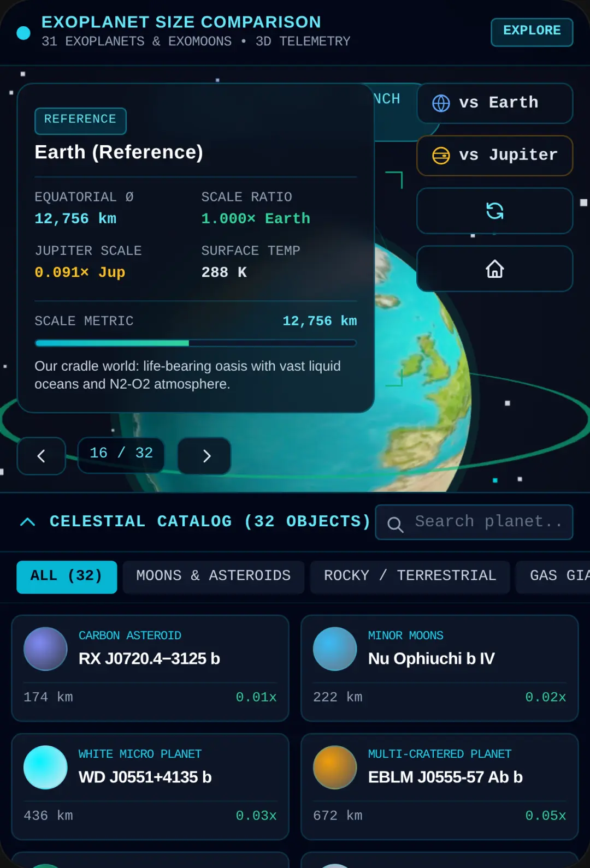Click the magnifier search icon
Viewport: 590px width, 868px height.
click(395, 525)
